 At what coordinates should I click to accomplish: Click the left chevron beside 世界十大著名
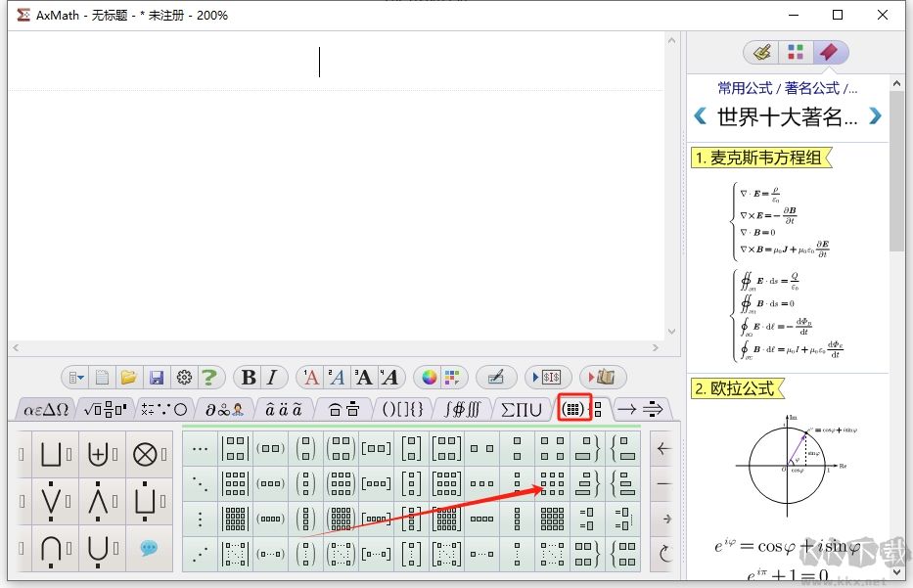(699, 115)
